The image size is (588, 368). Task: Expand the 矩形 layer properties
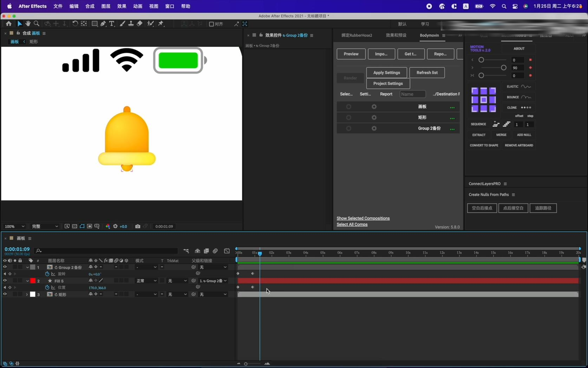click(27, 294)
